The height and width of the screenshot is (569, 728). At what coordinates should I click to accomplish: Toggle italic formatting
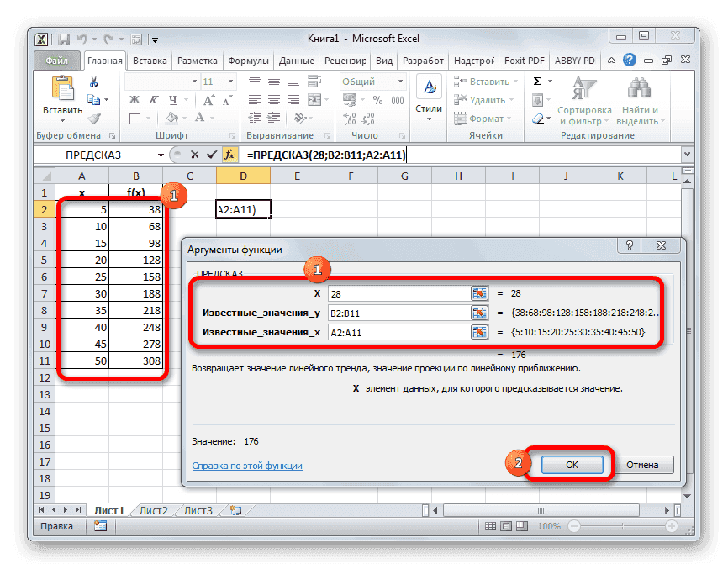[154, 99]
